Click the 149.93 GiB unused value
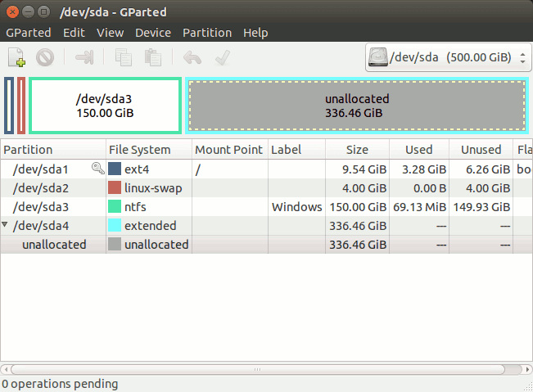The width and height of the screenshot is (533, 392). click(481, 207)
